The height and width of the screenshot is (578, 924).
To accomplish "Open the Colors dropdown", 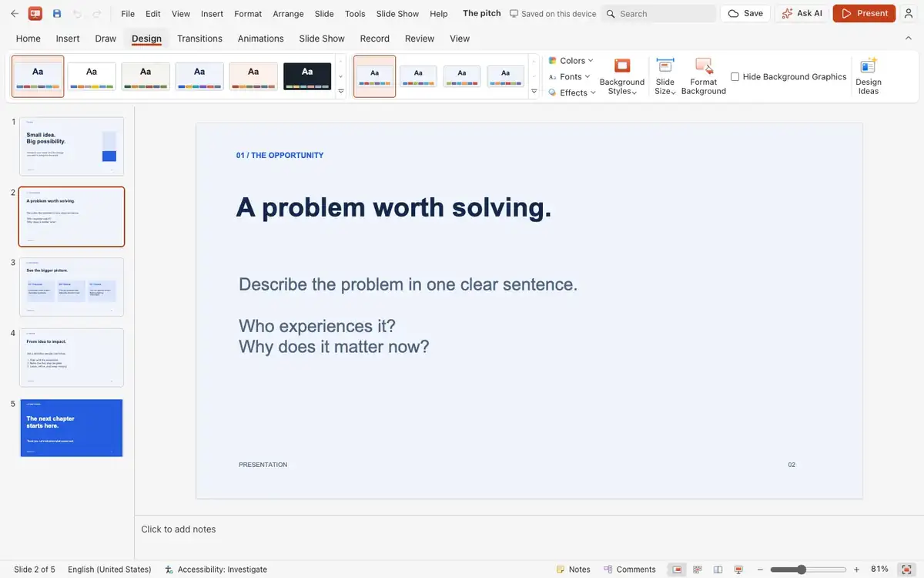I will tap(571, 61).
